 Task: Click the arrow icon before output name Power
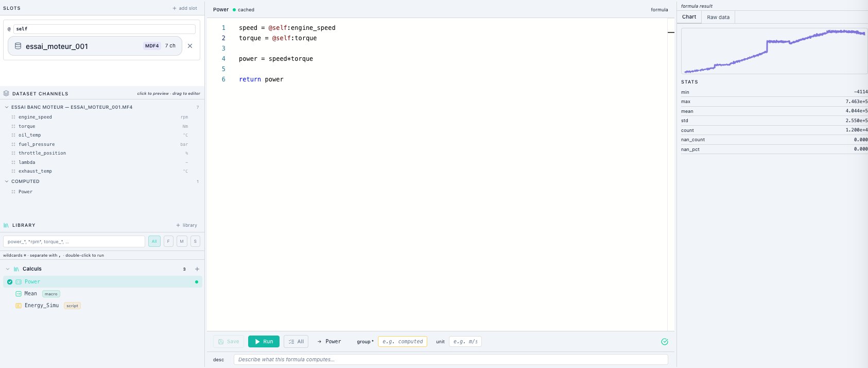[x=319, y=342]
